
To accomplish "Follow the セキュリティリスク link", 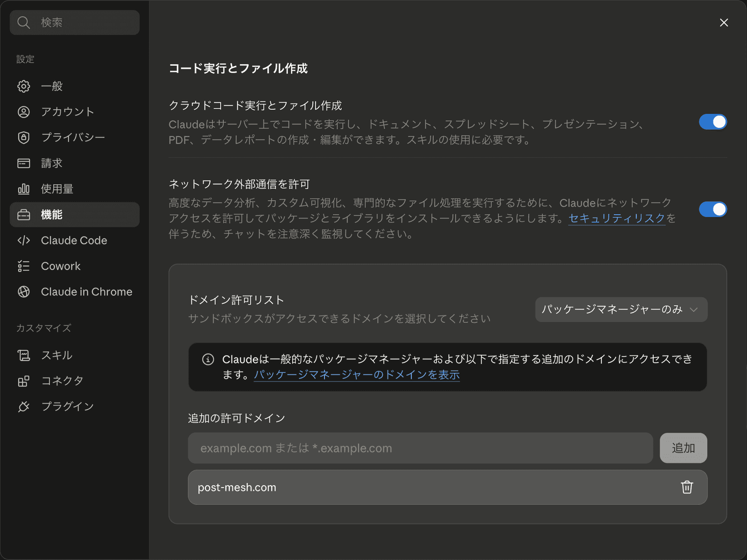I will (617, 218).
